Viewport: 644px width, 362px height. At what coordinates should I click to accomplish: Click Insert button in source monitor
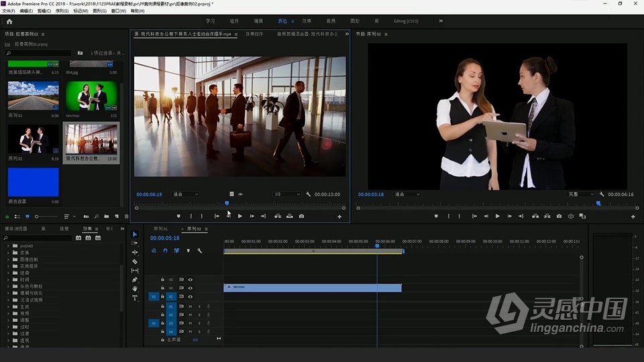point(278,216)
